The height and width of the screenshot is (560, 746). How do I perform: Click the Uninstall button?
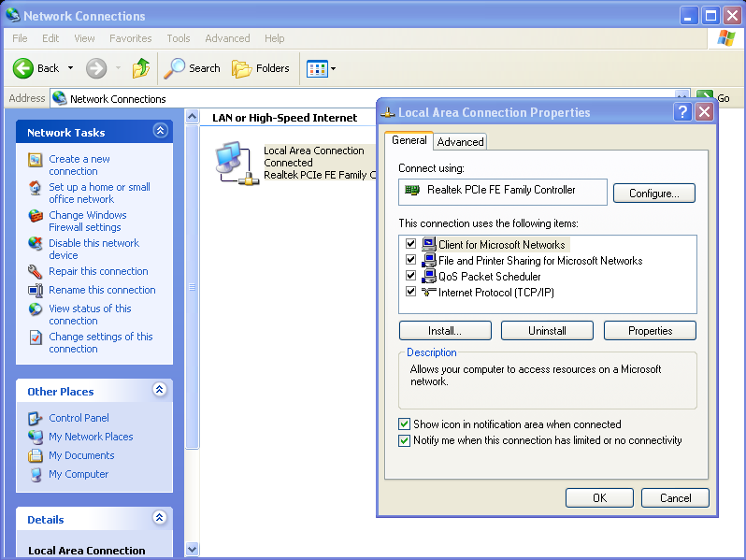(x=547, y=331)
